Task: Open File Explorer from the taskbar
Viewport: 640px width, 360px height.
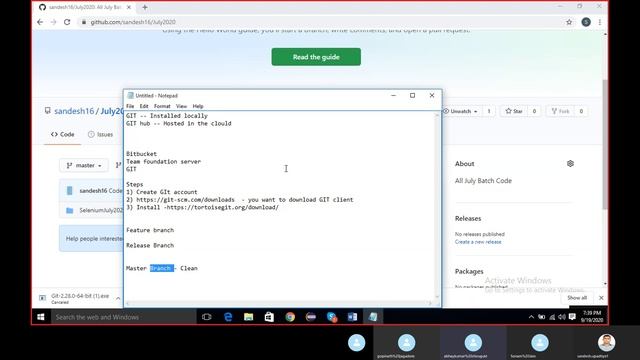Action: tap(249, 317)
